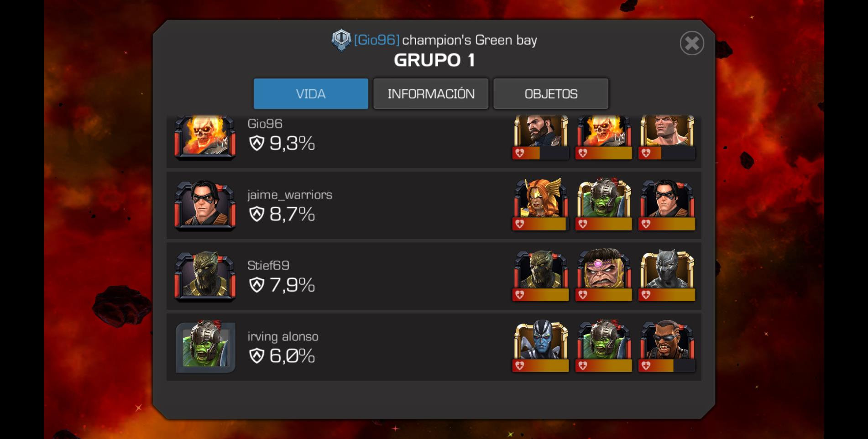This screenshot has height=439, width=868.
Task: Switch to the INFORMACIÓN tab
Action: pyautogui.click(x=431, y=94)
